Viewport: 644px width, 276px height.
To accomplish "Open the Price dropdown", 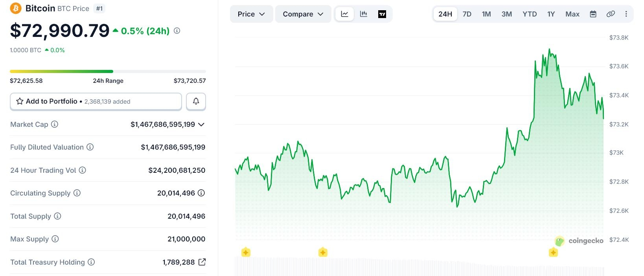I will tap(251, 14).
